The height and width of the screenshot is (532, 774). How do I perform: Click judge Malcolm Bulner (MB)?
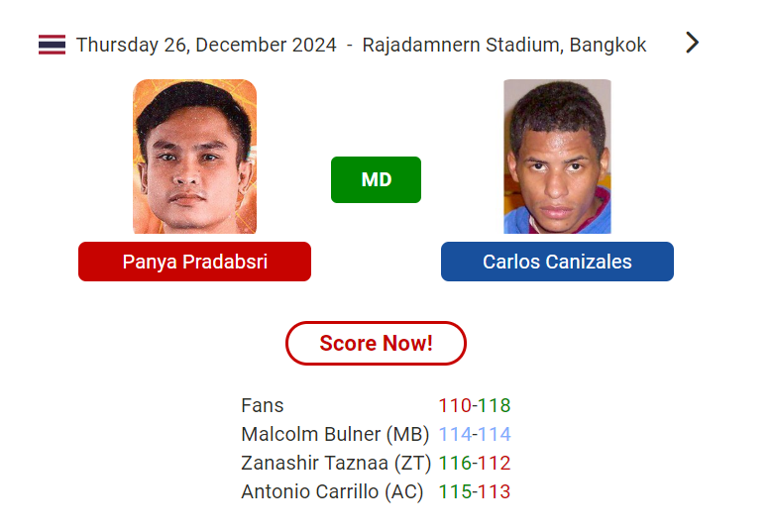[x=335, y=434]
